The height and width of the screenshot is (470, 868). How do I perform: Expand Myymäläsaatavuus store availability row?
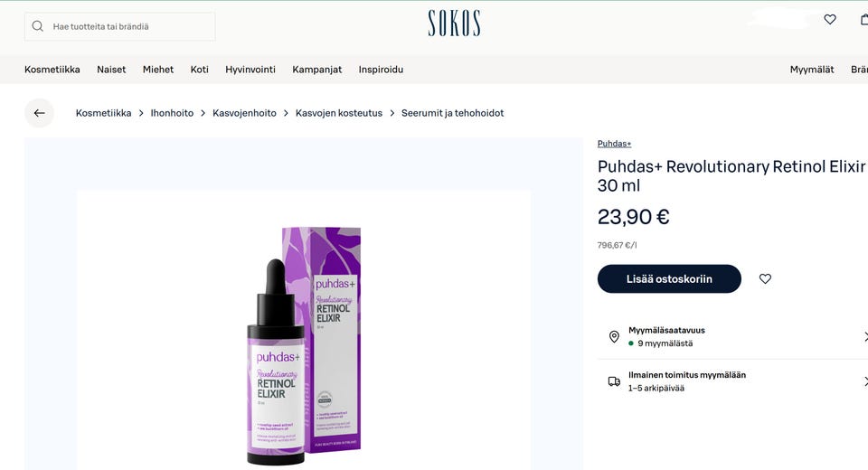point(732,336)
